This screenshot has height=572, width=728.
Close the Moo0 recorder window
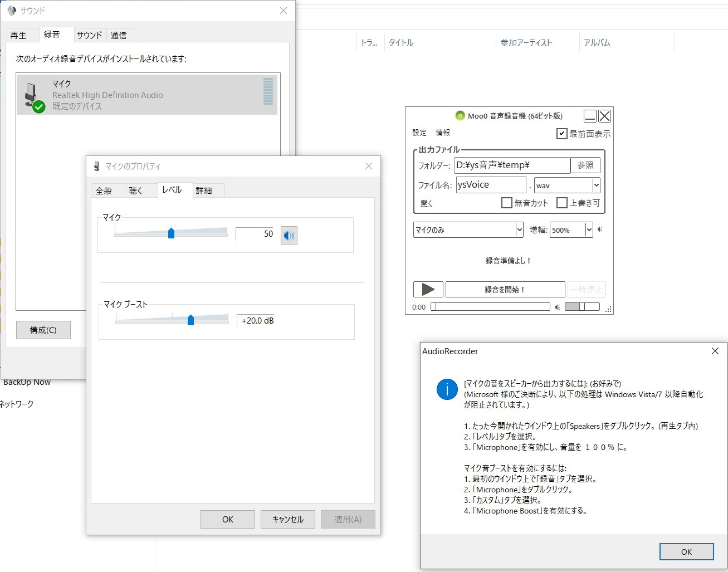pyautogui.click(x=604, y=116)
